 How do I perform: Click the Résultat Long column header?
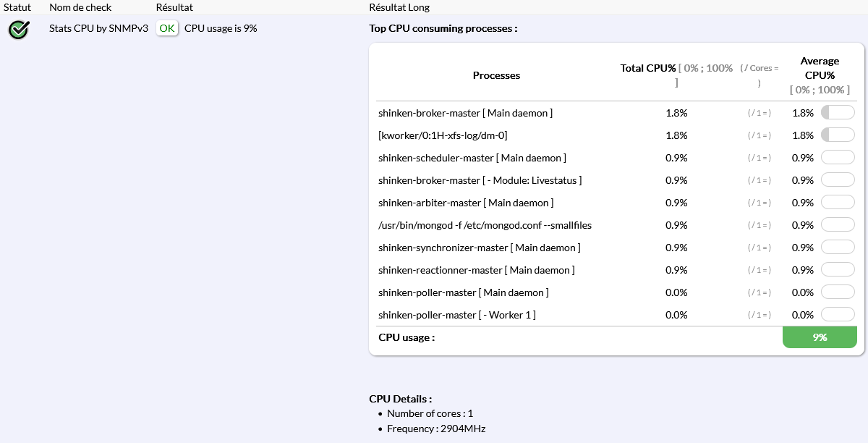(399, 7)
